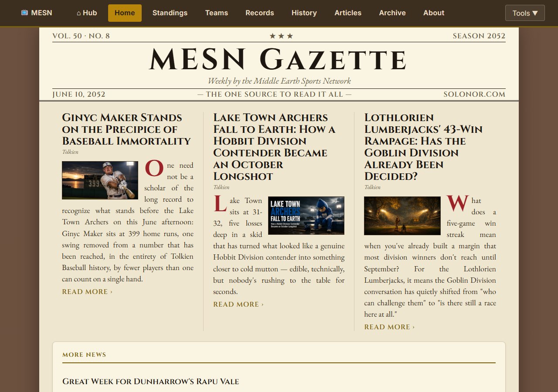Open Great Week for Dunharrow's Rapu Vale
The height and width of the screenshot is (392, 558).
[x=151, y=382]
